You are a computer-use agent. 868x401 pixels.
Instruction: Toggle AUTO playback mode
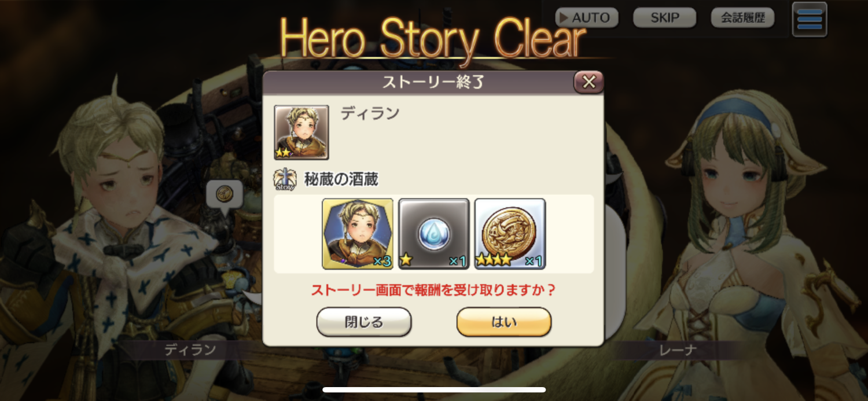coord(587,18)
